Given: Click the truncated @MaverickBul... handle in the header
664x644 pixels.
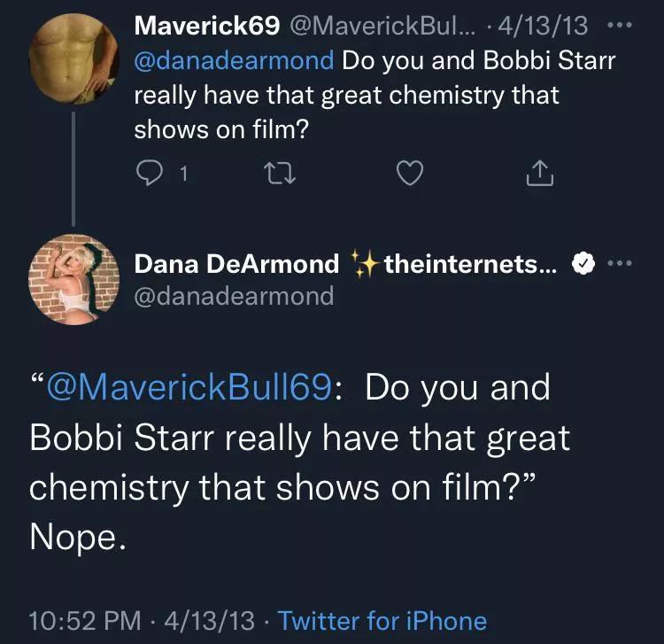Looking at the screenshot, I should coord(386,27).
